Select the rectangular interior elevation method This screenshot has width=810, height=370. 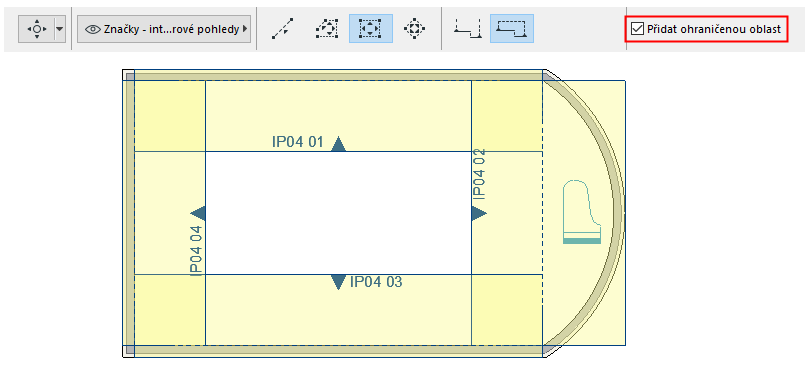[370, 28]
